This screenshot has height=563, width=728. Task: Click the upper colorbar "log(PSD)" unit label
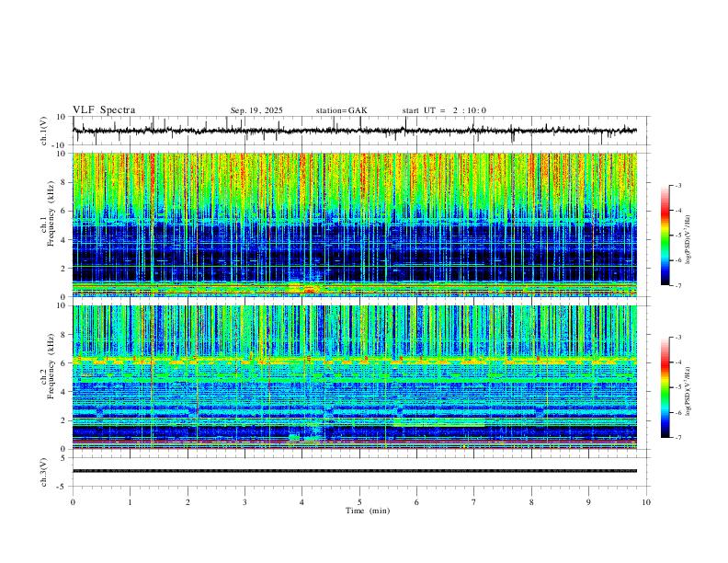pos(688,240)
